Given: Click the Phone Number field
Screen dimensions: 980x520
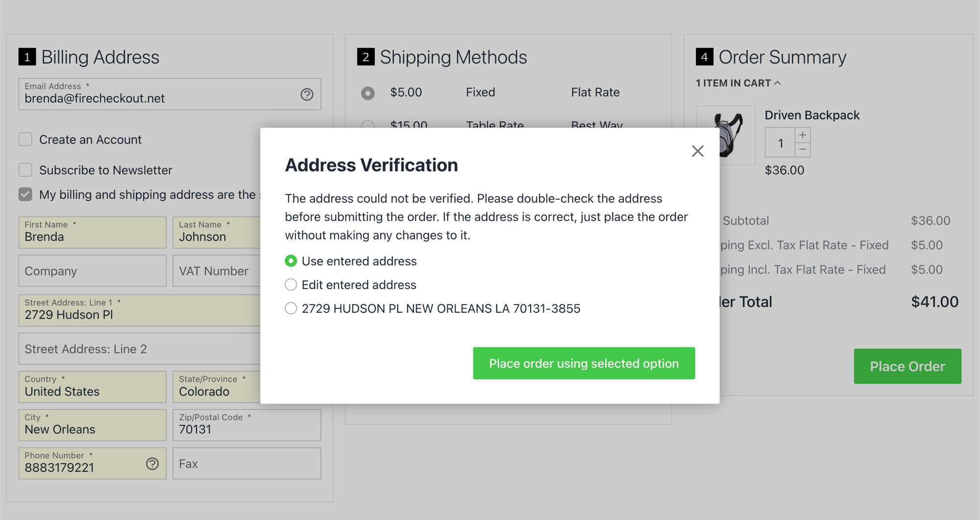Looking at the screenshot, I should [x=93, y=463].
